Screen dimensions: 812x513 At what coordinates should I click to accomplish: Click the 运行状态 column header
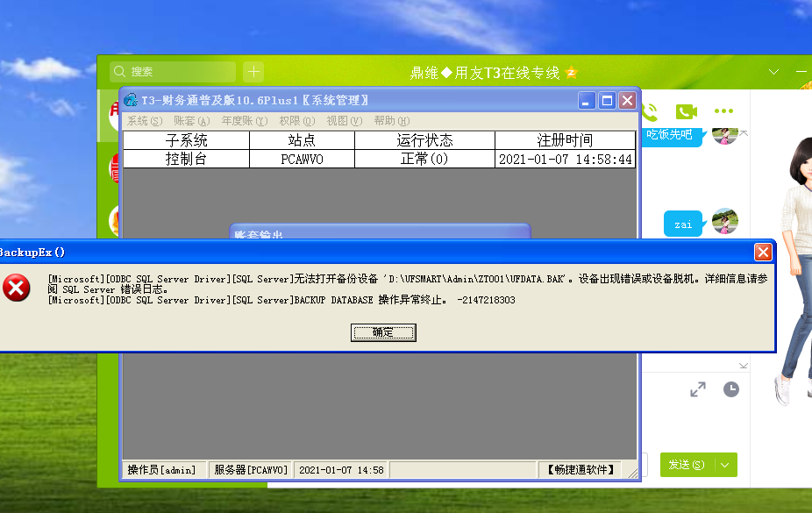pyautogui.click(x=424, y=140)
